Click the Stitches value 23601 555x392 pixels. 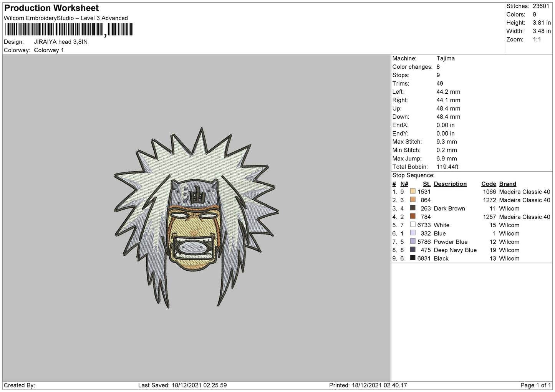pos(541,6)
